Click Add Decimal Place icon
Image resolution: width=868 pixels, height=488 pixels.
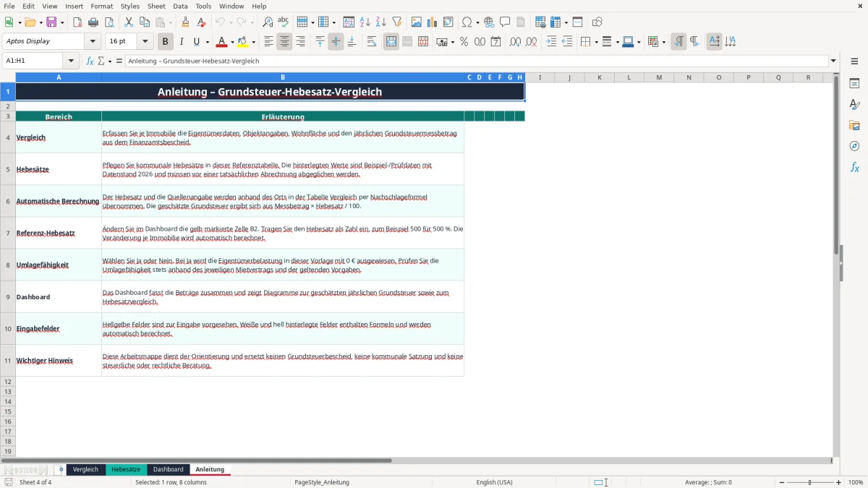(516, 42)
